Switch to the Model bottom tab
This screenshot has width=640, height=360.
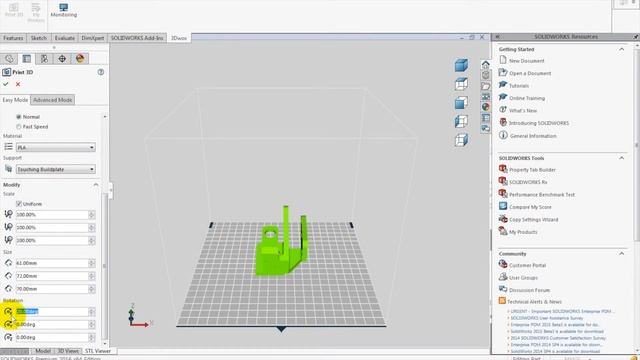click(42, 351)
